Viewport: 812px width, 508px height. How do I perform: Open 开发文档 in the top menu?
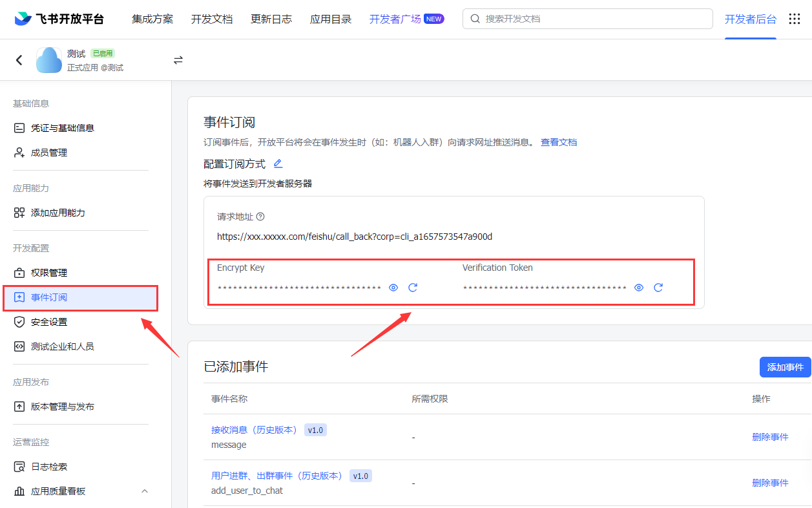click(x=212, y=19)
